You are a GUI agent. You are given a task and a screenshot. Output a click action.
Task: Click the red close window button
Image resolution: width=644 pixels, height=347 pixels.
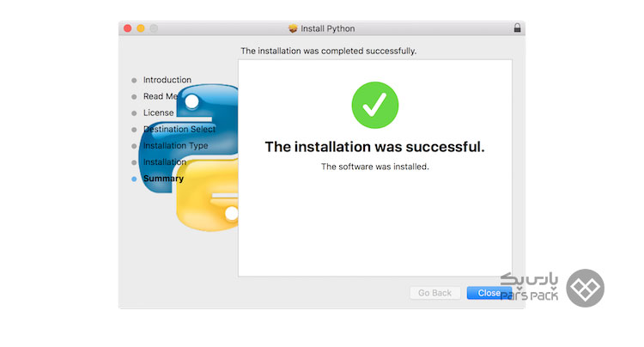128,28
